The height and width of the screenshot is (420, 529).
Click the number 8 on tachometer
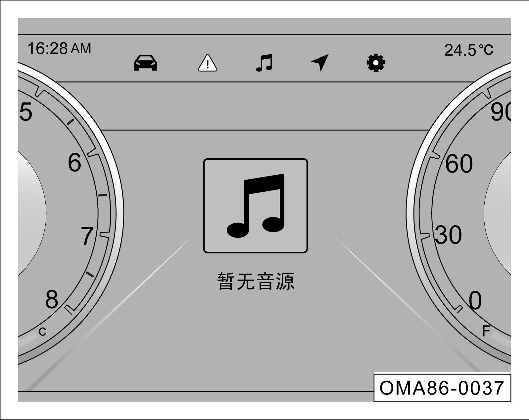click(52, 299)
